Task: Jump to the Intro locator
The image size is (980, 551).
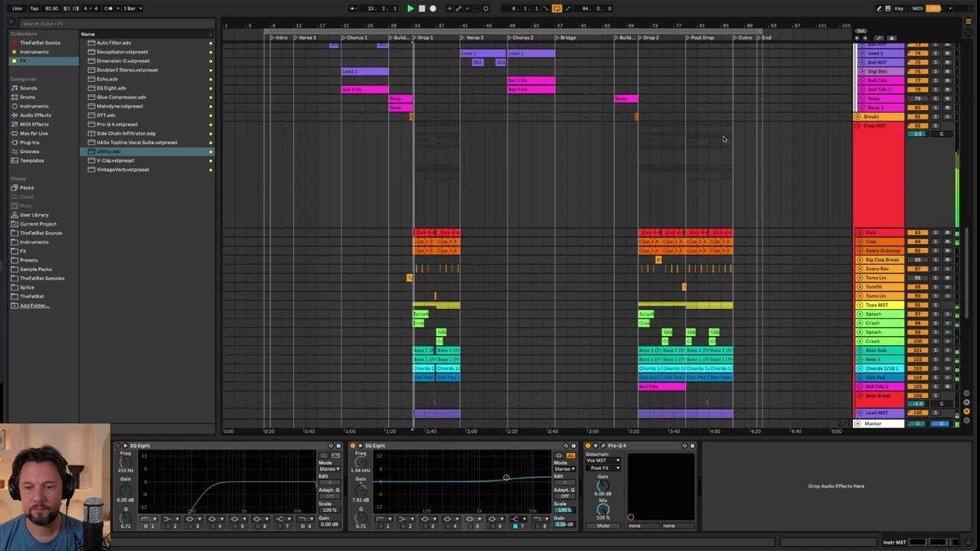Action: click(279, 37)
